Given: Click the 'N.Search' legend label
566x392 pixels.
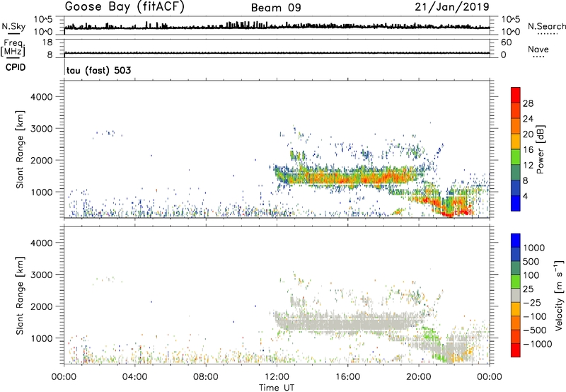Looking at the screenshot, I should (546, 26).
